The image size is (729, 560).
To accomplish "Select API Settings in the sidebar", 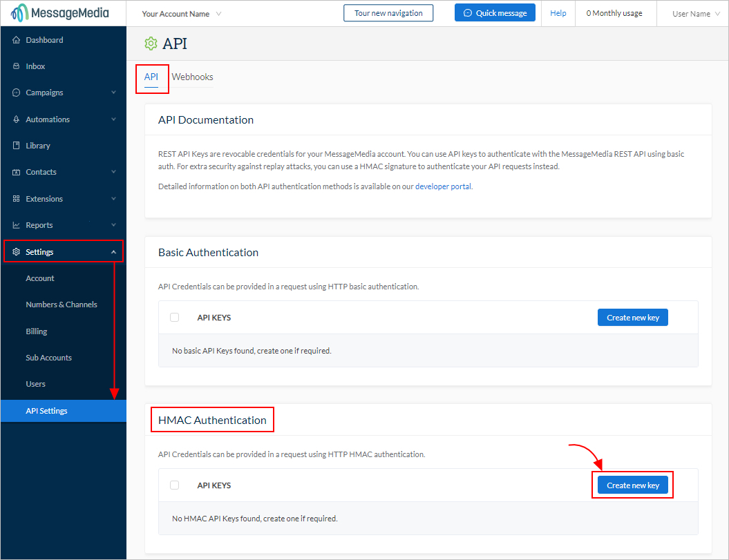I will (x=64, y=411).
